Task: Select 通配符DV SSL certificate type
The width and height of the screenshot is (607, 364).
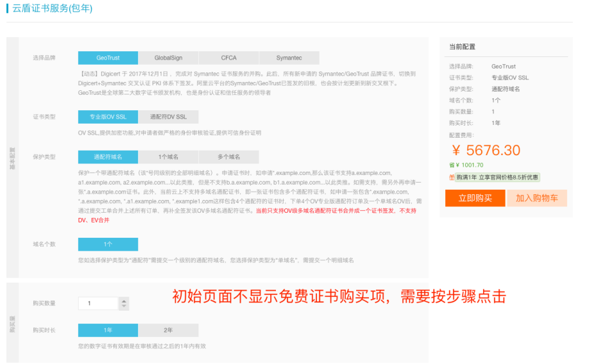Action: click(x=168, y=117)
